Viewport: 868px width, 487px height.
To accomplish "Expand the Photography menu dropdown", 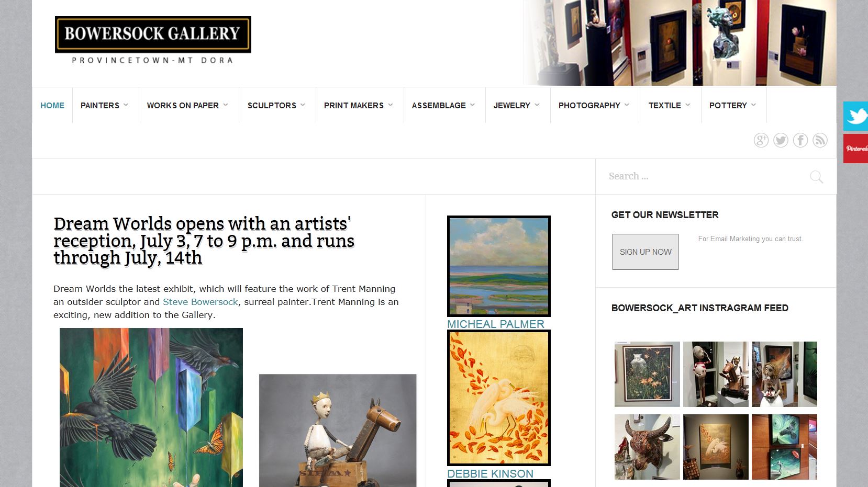I will pos(594,105).
